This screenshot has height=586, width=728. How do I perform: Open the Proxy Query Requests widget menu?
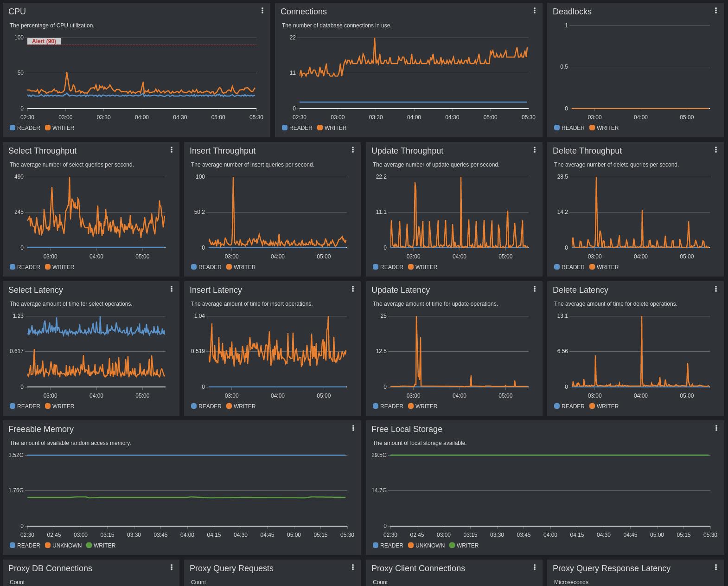coord(353,567)
